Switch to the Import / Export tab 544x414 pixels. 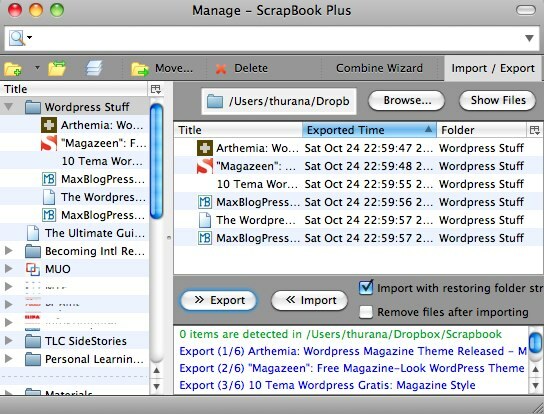[493, 68]
